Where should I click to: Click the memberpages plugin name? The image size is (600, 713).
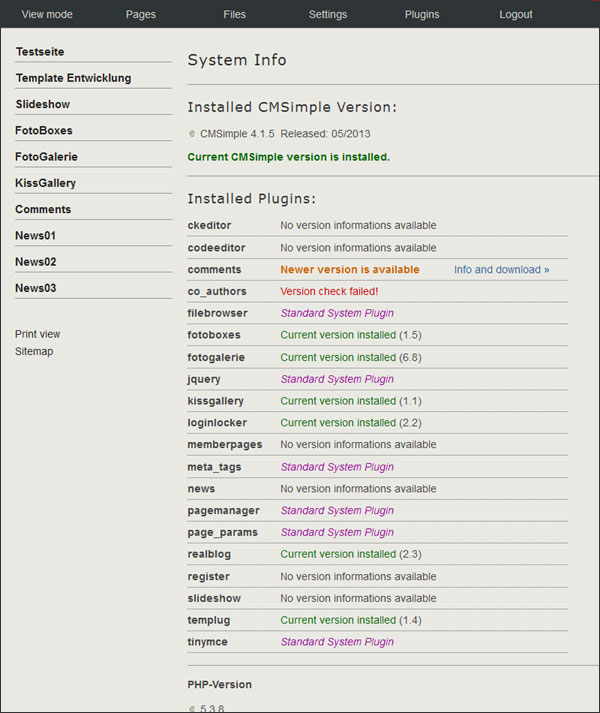point(225,445)
